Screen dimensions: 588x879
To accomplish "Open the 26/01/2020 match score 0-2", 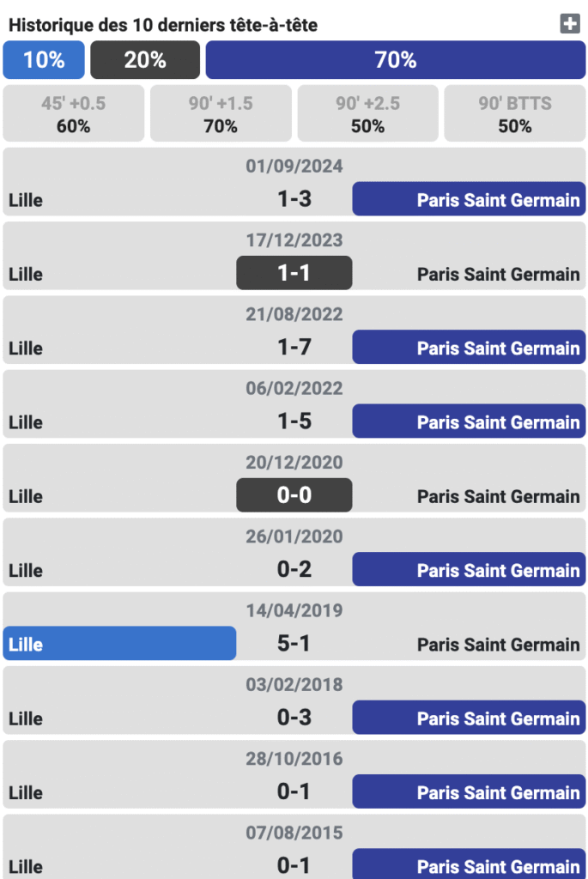I will point(294,570).
